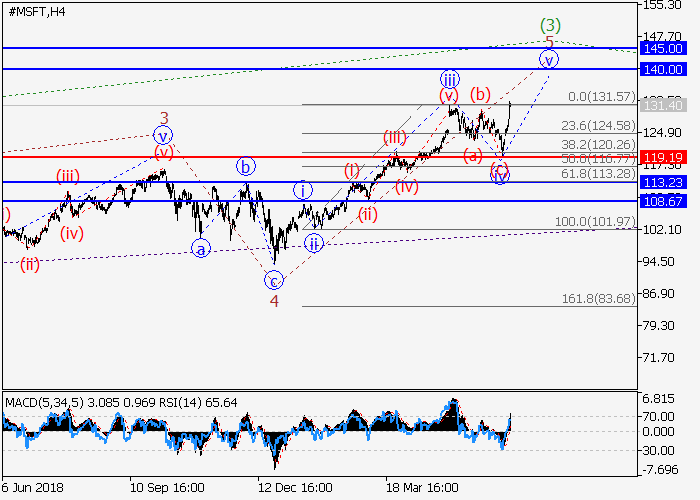Click the circled c wave marker

[273, 280]
